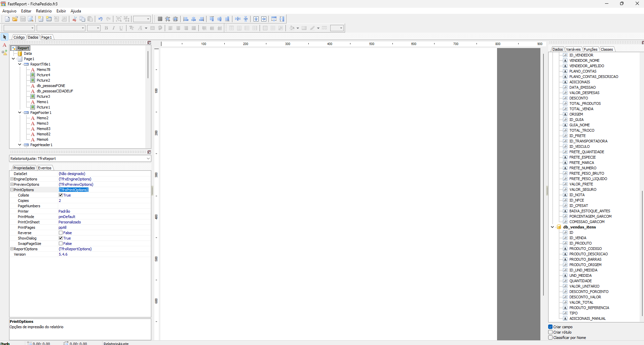This screenshot has height=345, width=644.
Task: Click the Cut scissors icon
Action: 74,19
